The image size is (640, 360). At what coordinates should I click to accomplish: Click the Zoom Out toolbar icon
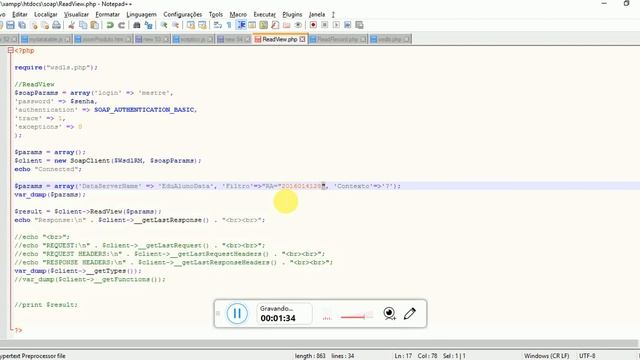(176, 25)
